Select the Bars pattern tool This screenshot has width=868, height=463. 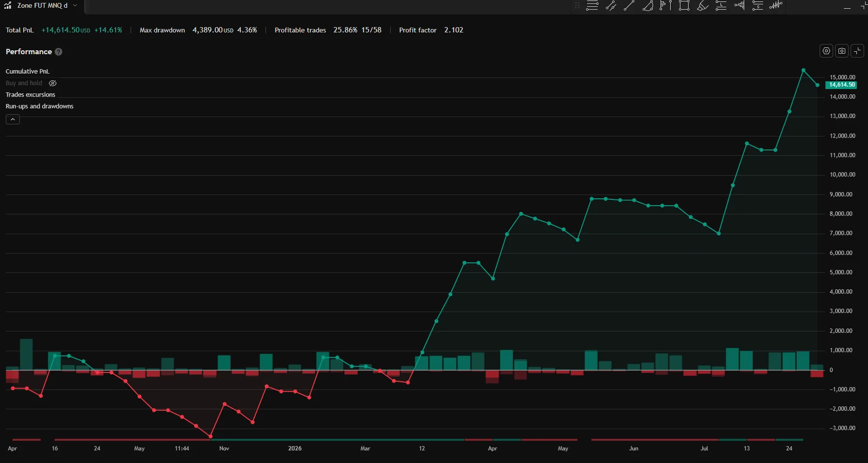click(x=776, y=6)
